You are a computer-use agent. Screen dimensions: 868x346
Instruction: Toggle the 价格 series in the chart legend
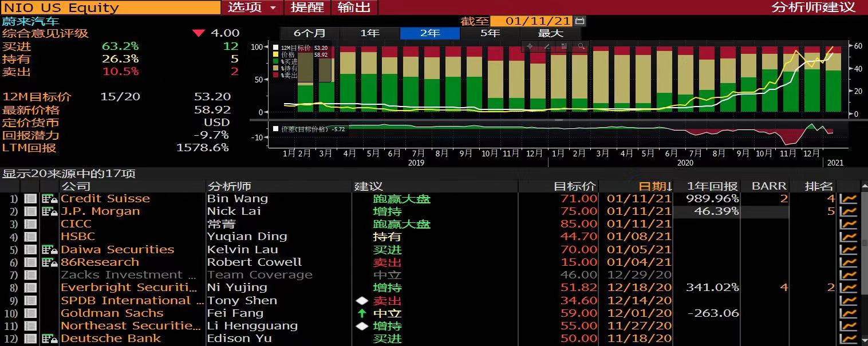click(x=300, y=55)
